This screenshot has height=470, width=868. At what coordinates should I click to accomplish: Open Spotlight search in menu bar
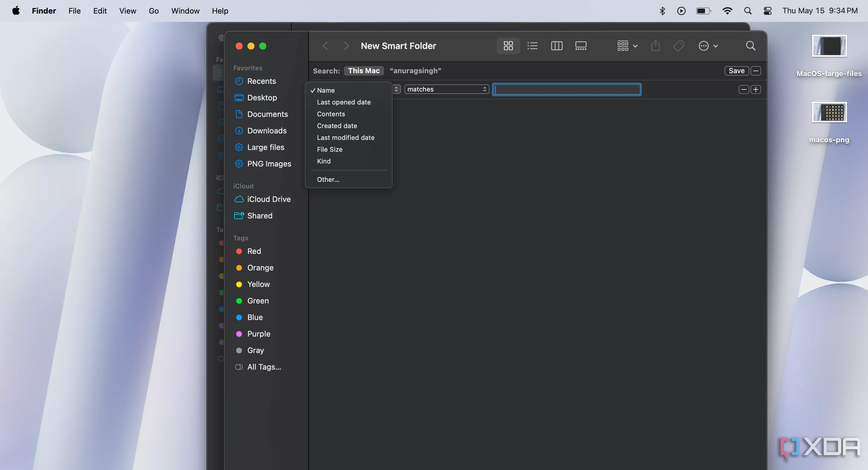click(x=748, y=11)
